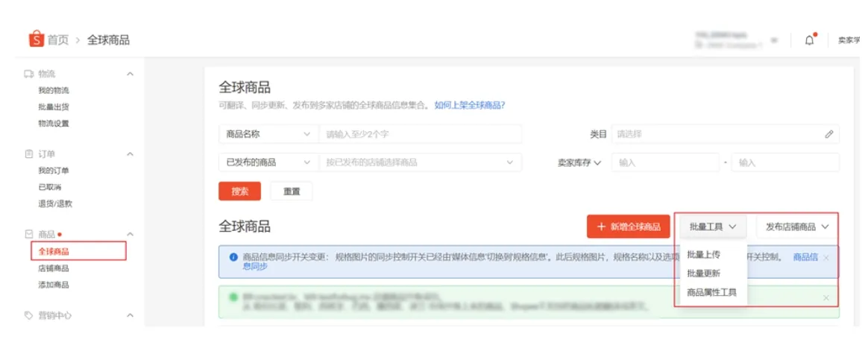868x351 pixels.
Task: Dismiss the blue info banner
Action: [x=826, y=257]
